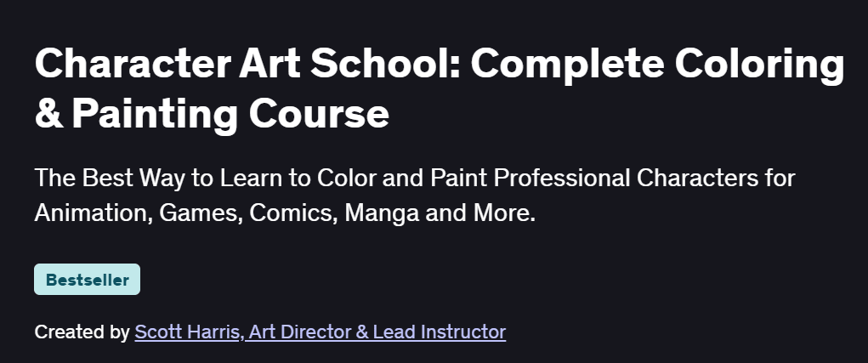Click the word 'Manga' in the subtitle

point(382,213)
